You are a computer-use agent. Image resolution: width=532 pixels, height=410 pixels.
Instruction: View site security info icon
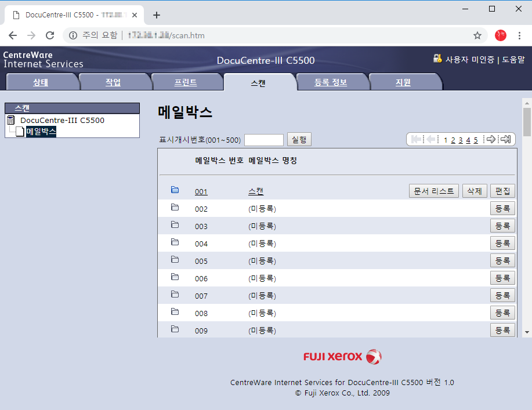73,35
